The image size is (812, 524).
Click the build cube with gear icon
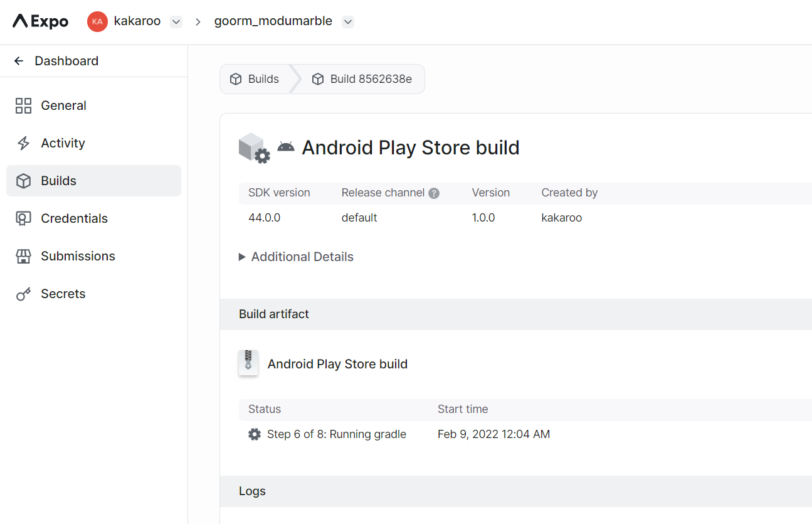[255, 148]
